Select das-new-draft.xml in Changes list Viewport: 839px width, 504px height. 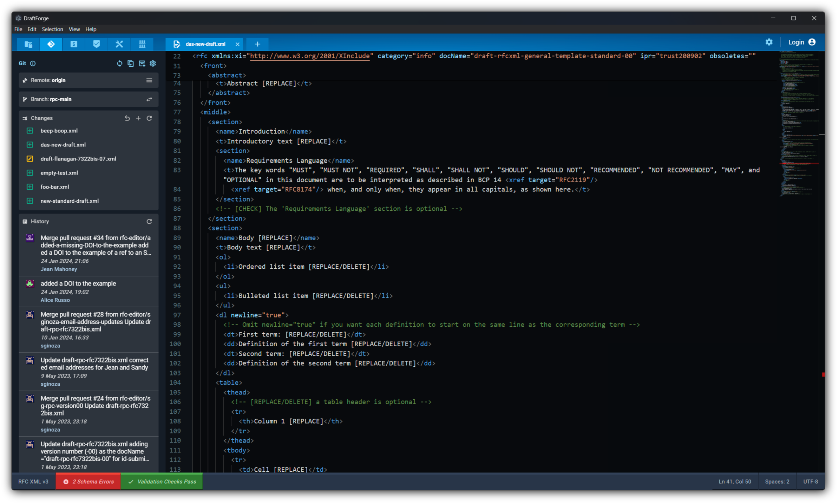[89, 145]
